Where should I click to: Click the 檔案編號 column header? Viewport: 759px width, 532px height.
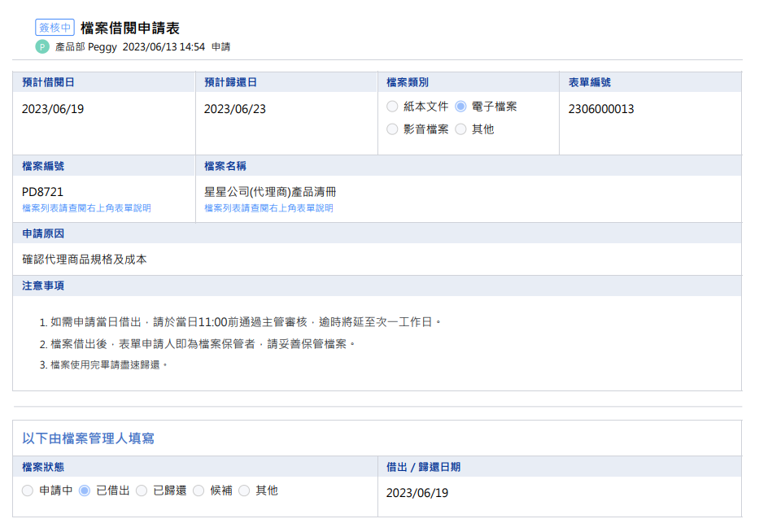(43, 166)
